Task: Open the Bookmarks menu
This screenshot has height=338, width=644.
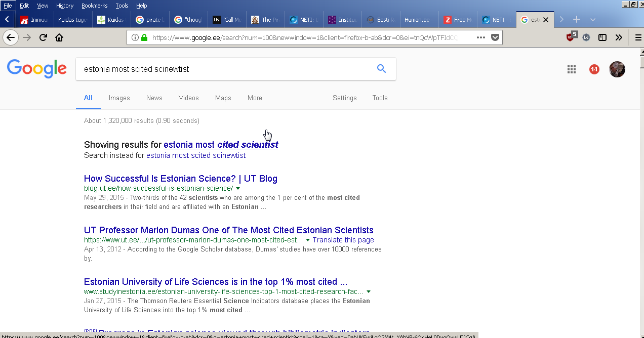Action: tap(94, 6)
